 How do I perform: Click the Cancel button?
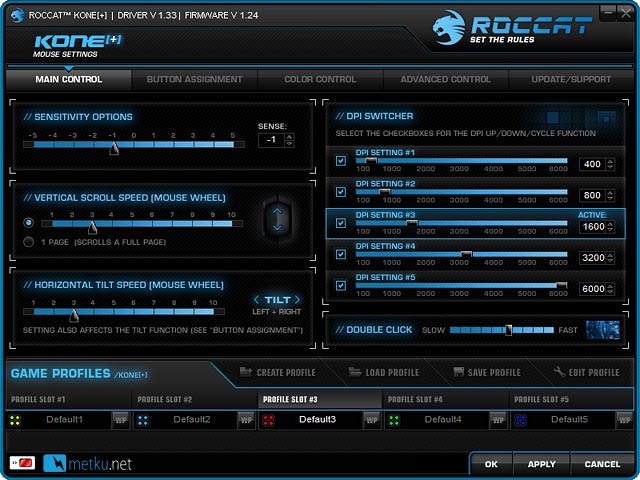click(x=602, y=464)
